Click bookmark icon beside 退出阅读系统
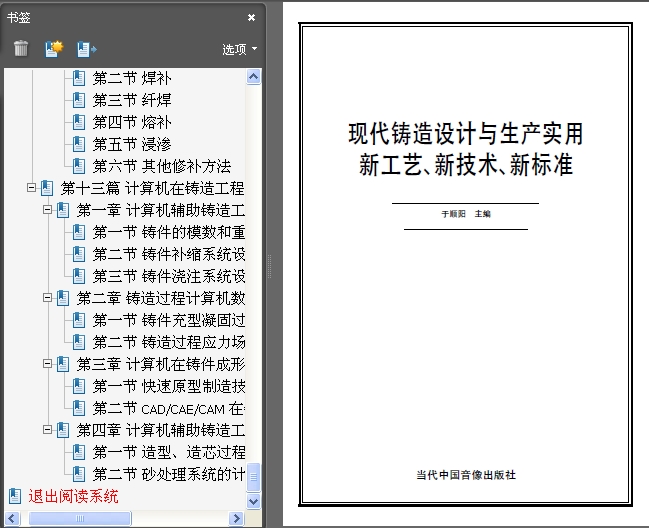This screenshot has height=528, width=649. click(x=15, y=496)
